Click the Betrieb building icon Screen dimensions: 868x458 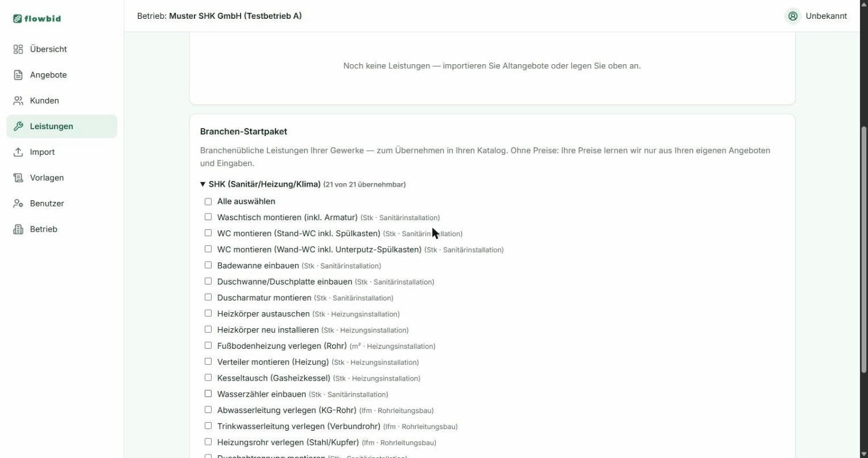pos(18,229)
